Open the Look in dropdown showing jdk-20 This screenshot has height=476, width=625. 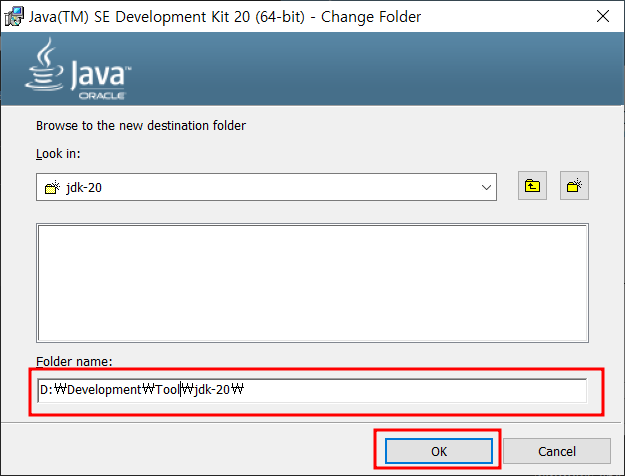pyautogui.click(x=266, y=187)
